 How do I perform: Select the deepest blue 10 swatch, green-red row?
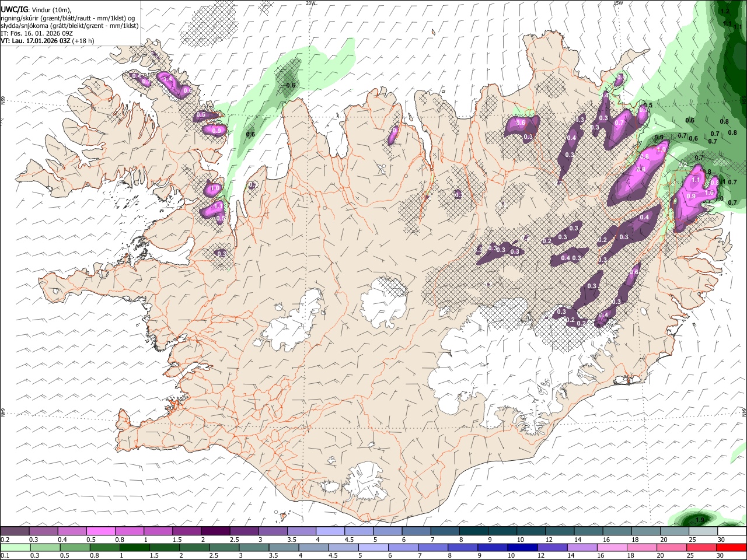(523, 547)
